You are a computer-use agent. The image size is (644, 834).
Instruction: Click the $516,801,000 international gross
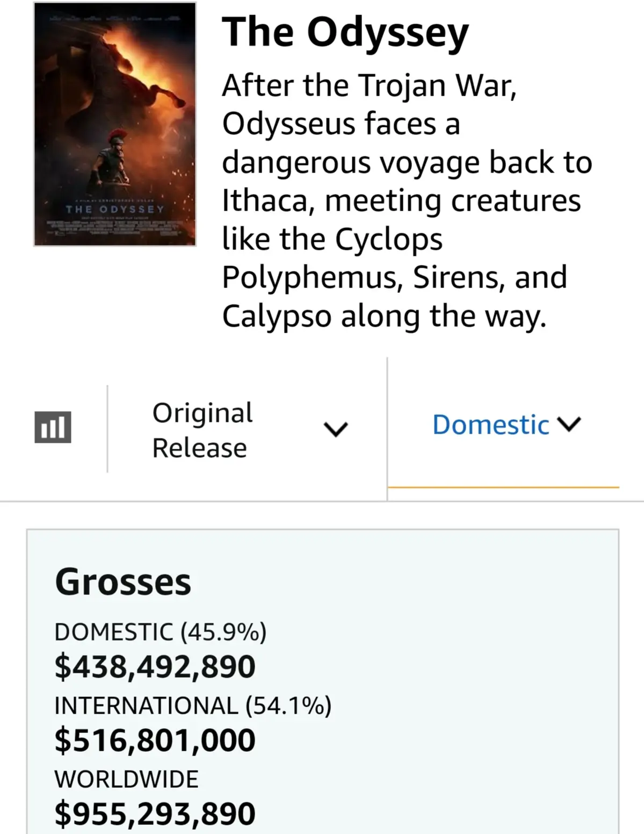(x=155, y=740)
